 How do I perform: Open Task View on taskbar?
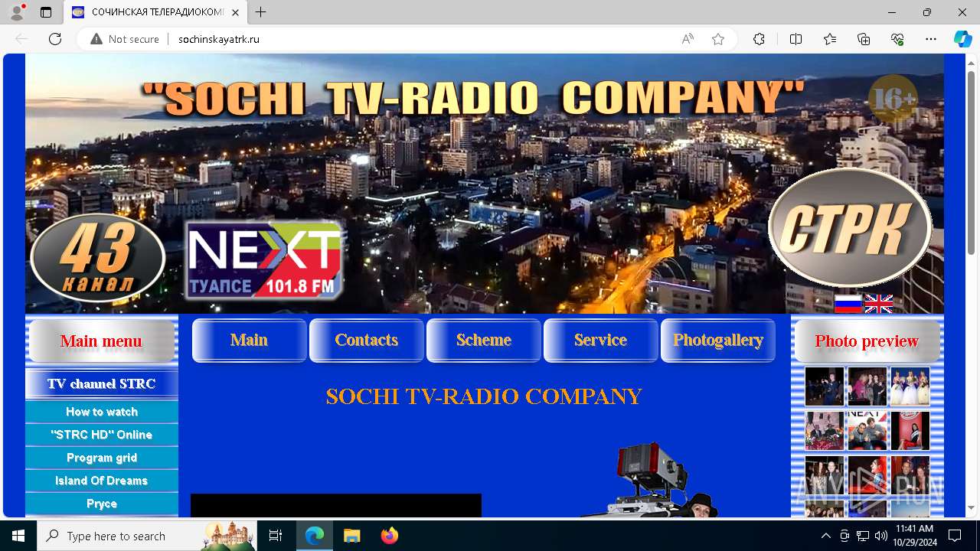click(x=276, y=536)
